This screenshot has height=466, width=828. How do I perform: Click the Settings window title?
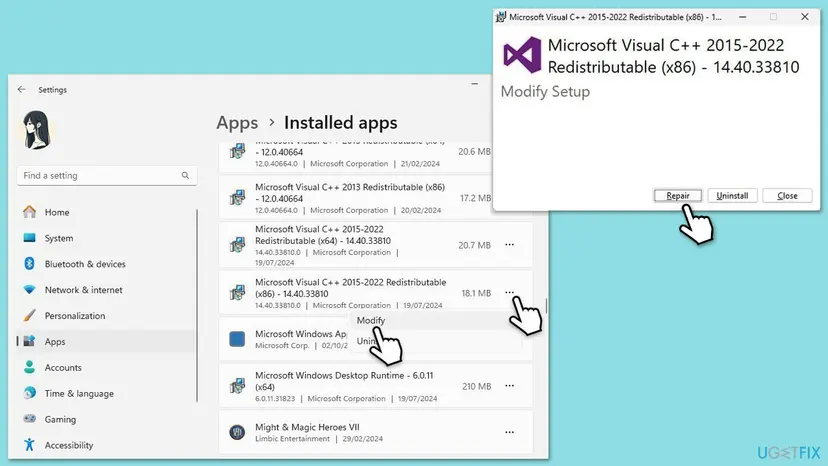pyautogui.click(x=52, y=90)
